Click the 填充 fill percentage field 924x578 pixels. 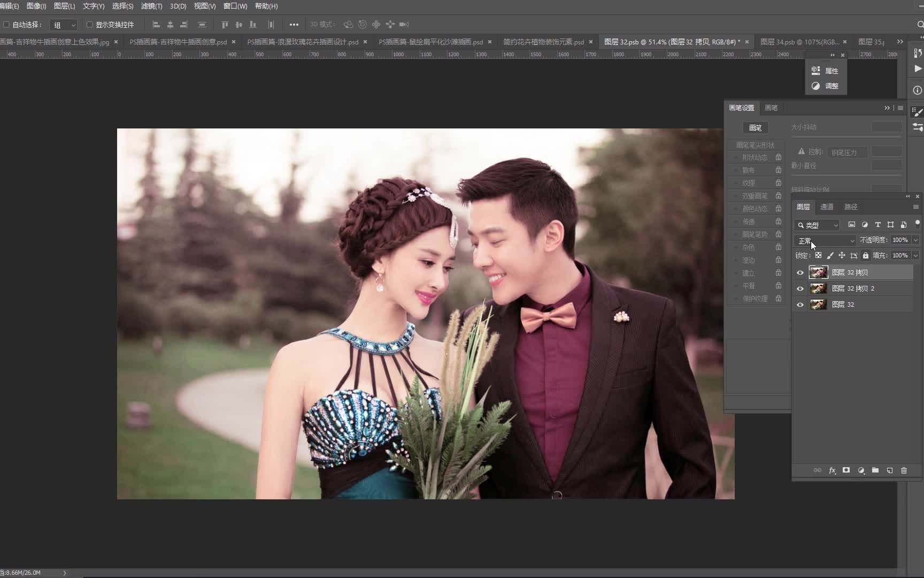(x=900, y=256)
